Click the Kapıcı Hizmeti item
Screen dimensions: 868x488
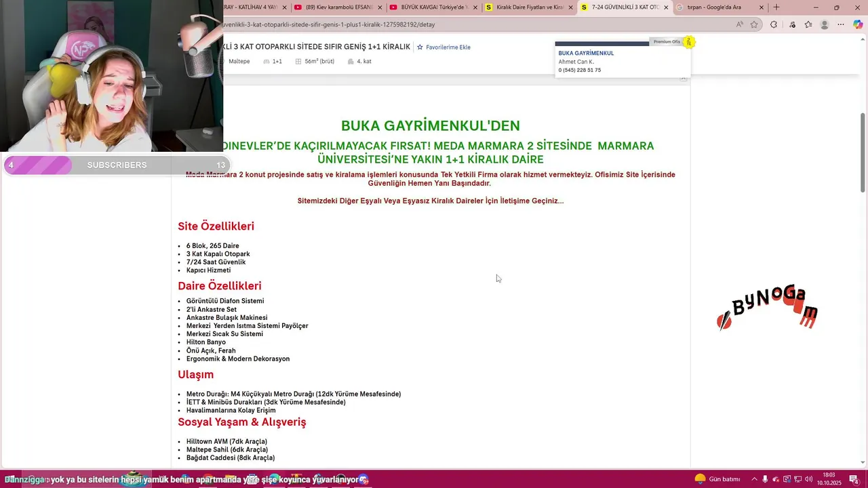click(208, 270)
